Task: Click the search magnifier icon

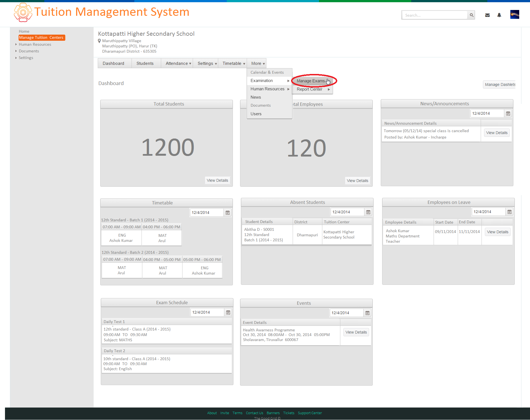Action: click(x=471, y=15)
